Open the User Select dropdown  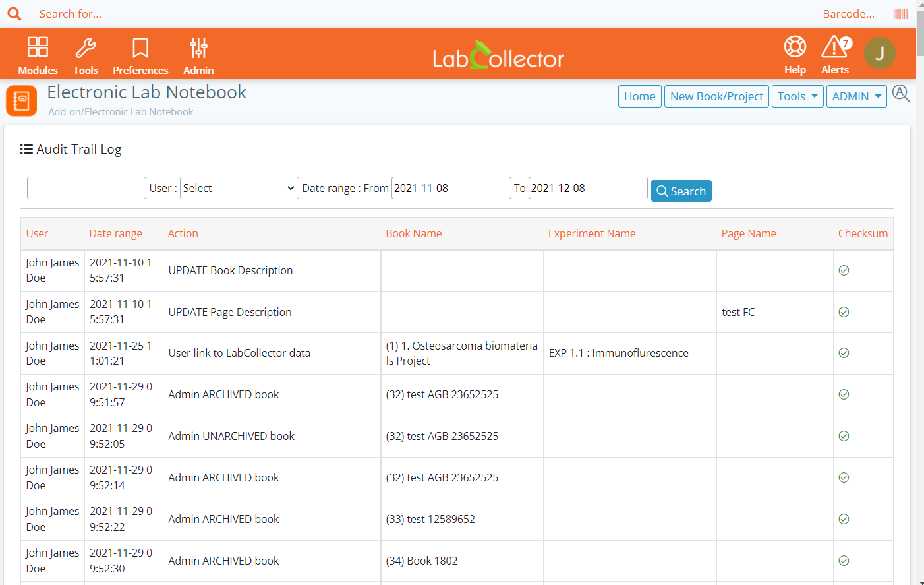point(239,188)
